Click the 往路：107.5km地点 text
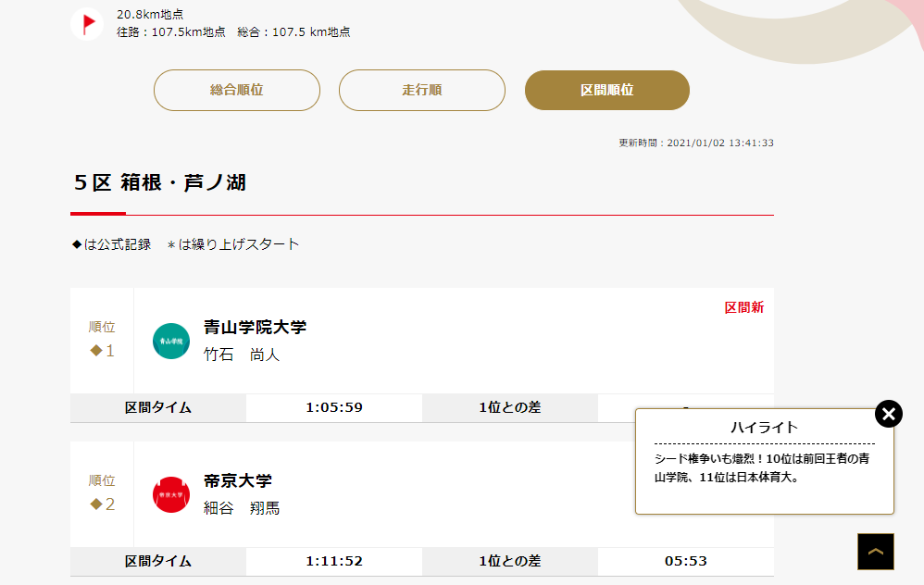 click(x=171, y=31)
